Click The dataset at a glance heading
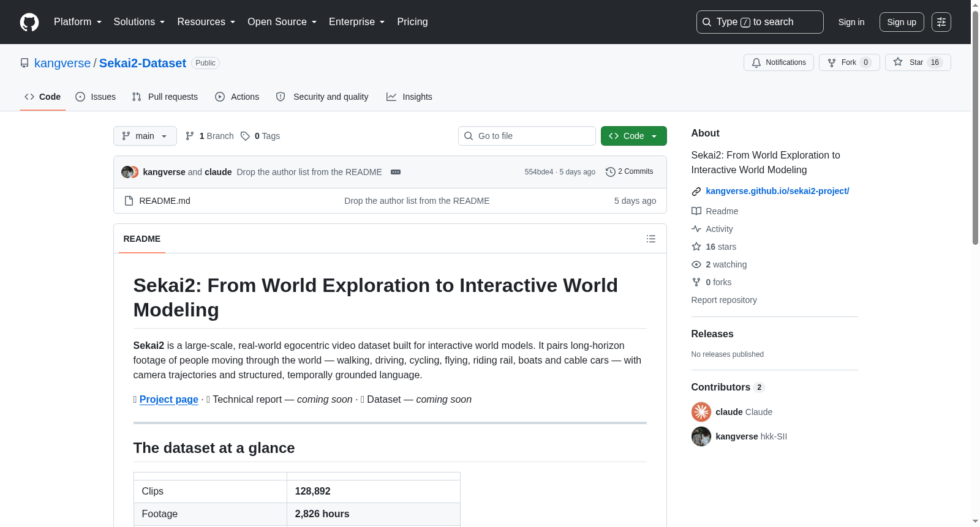Image resolution: width=980 pixels, height=527 pixels. point(214,448)
